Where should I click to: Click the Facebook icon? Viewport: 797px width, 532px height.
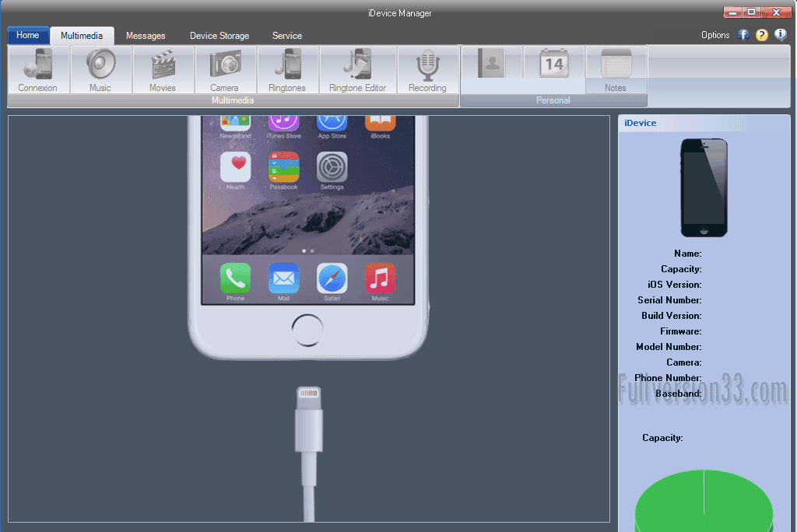pyautogui.click(x=743, y=34)
